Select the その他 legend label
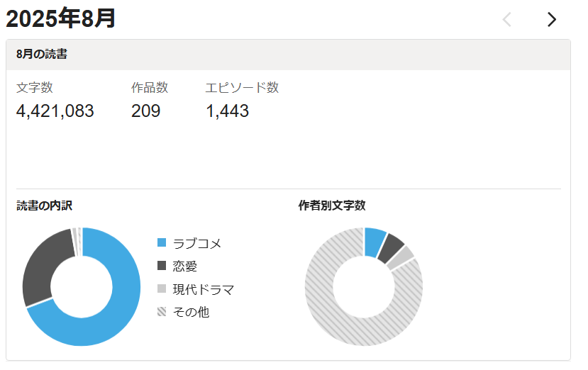Viewport: 588px width, 370px height. click(x=192, y=311)
